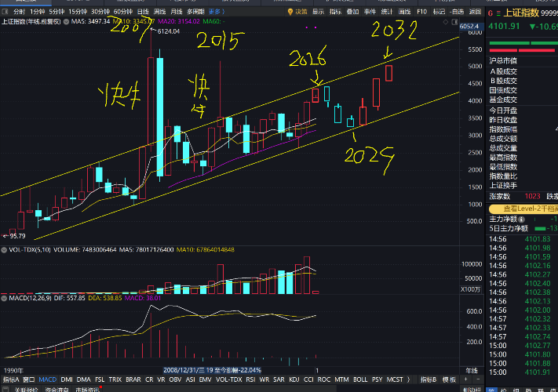Screen dimensions: 558x392
Task: Collapse the main chart indicator settings
Action: 66,22
